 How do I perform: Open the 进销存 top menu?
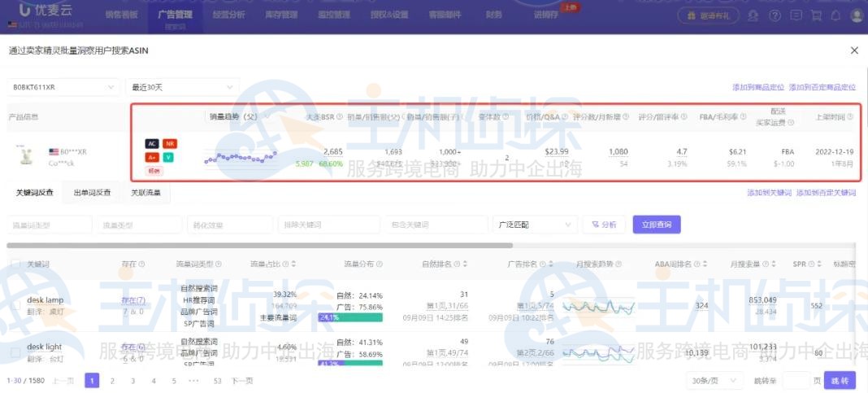pyautogui.click(x=546, y=15)
